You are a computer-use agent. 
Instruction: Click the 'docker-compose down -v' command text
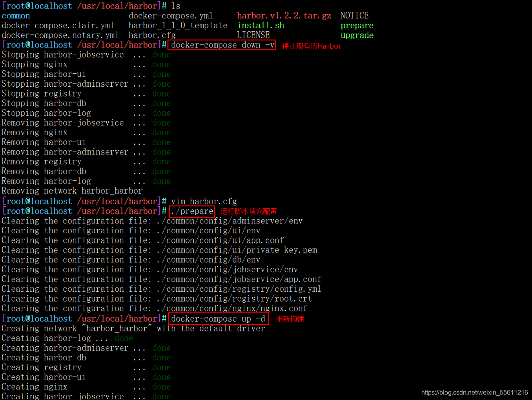click(222, 45)
